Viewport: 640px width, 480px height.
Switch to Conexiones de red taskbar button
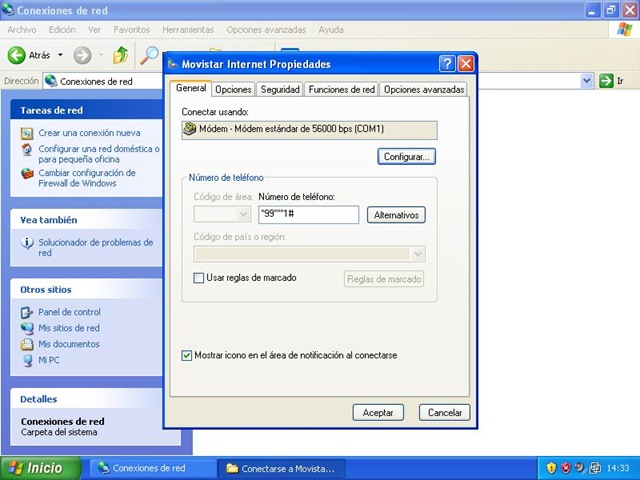(x=153, y=468)
